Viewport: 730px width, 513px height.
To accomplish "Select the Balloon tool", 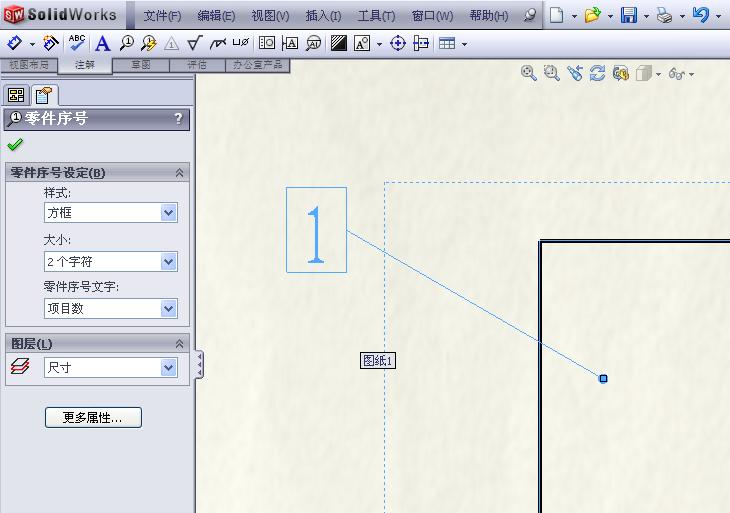I will pyautogui.click(x=126, y=43).
